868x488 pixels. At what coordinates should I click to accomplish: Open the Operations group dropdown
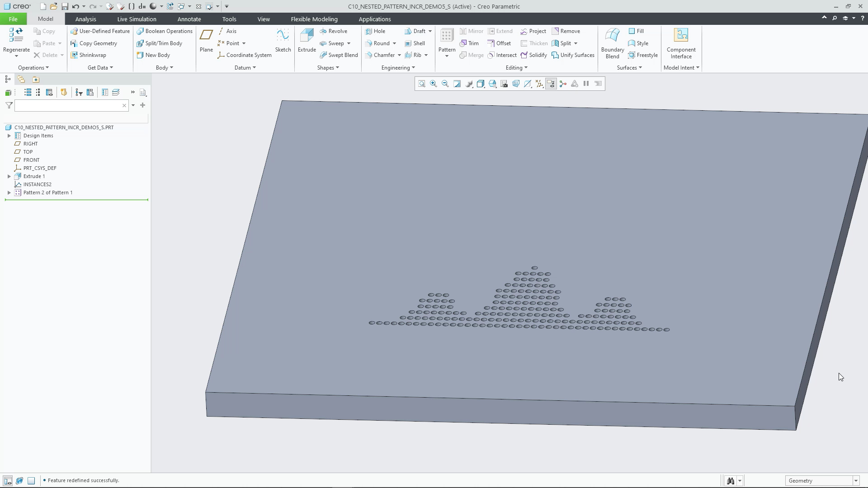click(x=33, y=68)
